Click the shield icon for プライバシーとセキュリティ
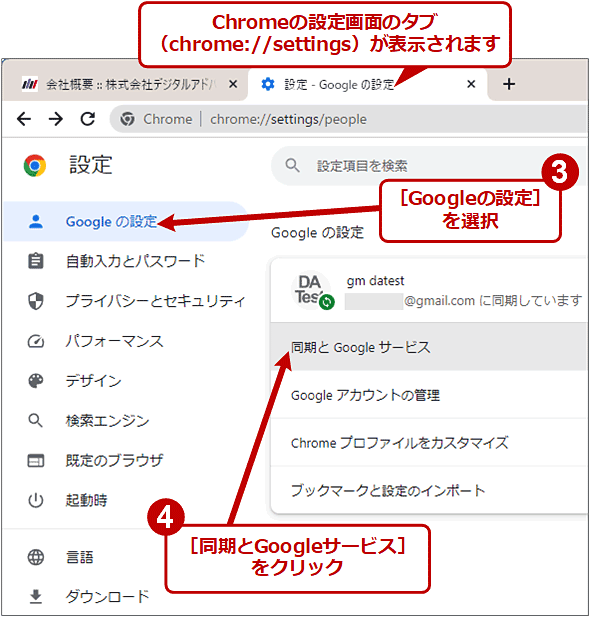The image size is (590, 617). pos(36,301)
